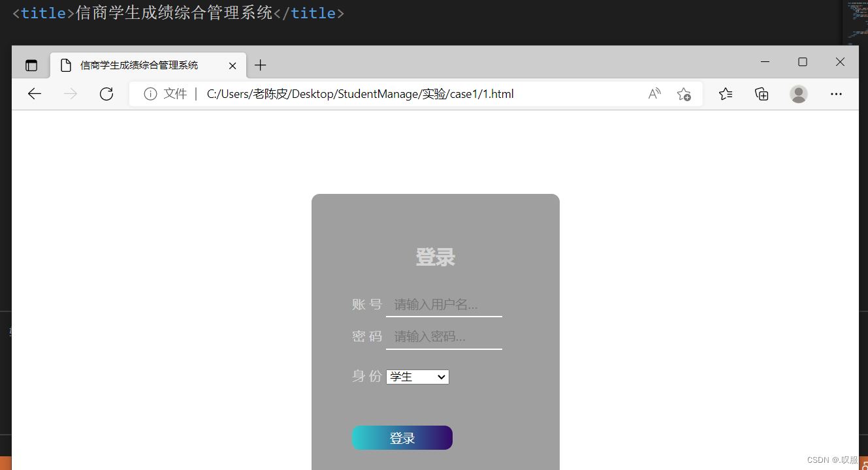View site information icon in address bar
Screen dimensions: 868x470
pos(150,94)
